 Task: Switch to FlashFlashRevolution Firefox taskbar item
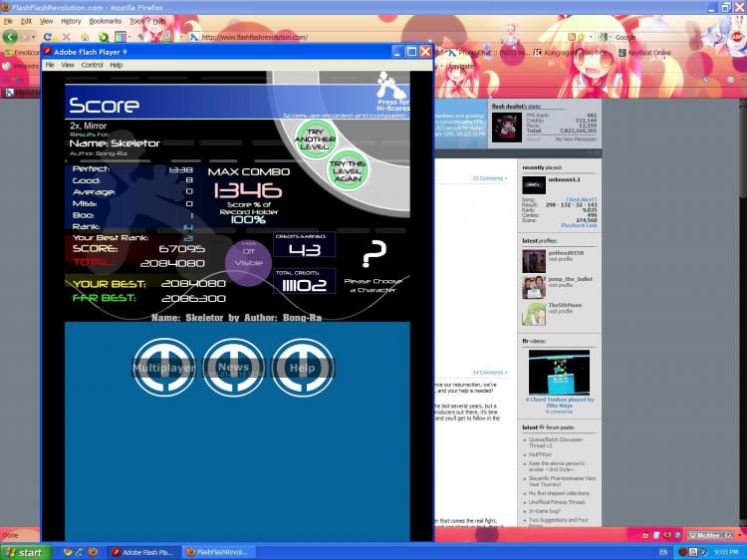pyautogui.click(x=219, y=552)
